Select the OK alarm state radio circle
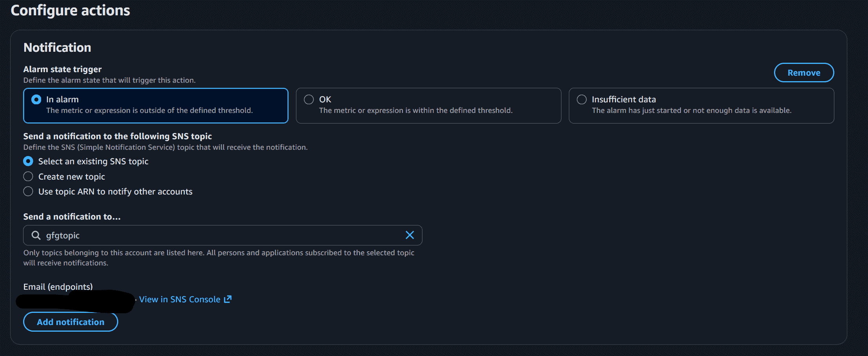The height and width of the screenshot is (356, 868). point(309,100)
